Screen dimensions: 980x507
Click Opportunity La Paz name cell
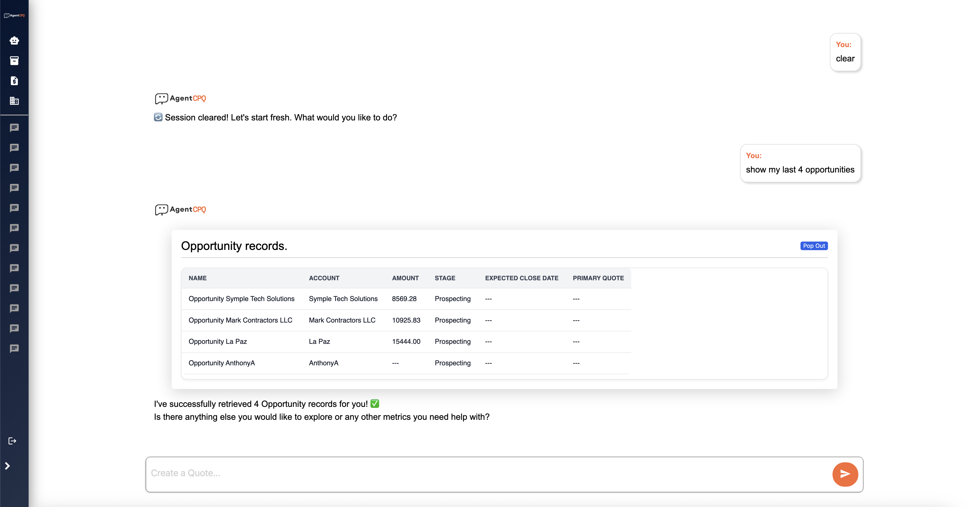pos(218,342)
